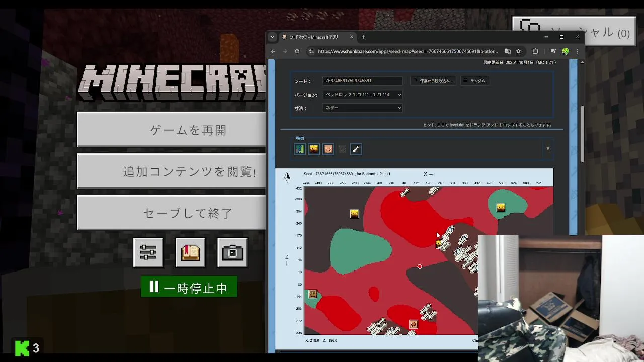Viewport: 644px width, 362px height.
Task: Click the north compass arrow on map
Action: tap(287, 176)
